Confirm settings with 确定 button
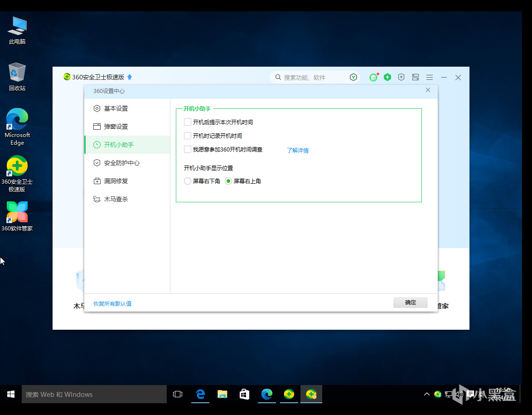The width and height of the screenshot is (532, 415). 410,302
